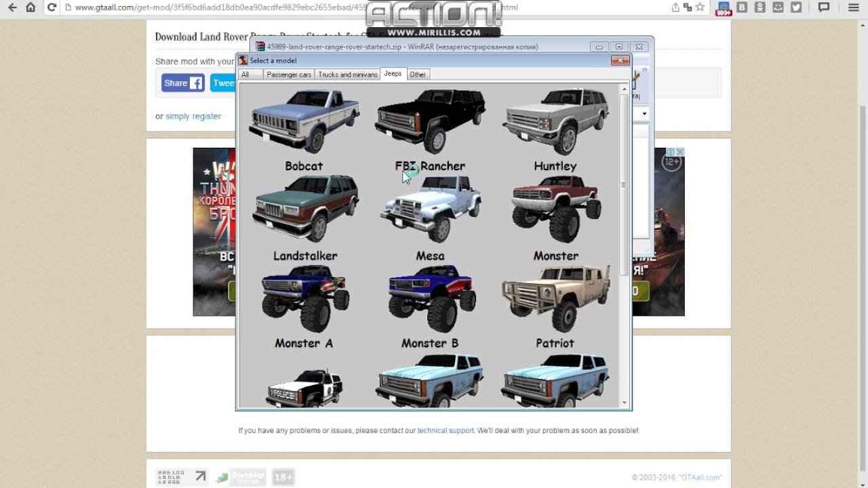The width and height of the screenshot is (868, 488).
Task: Open the speech bubble icon in browser toolbar
Action: point(824,7)
